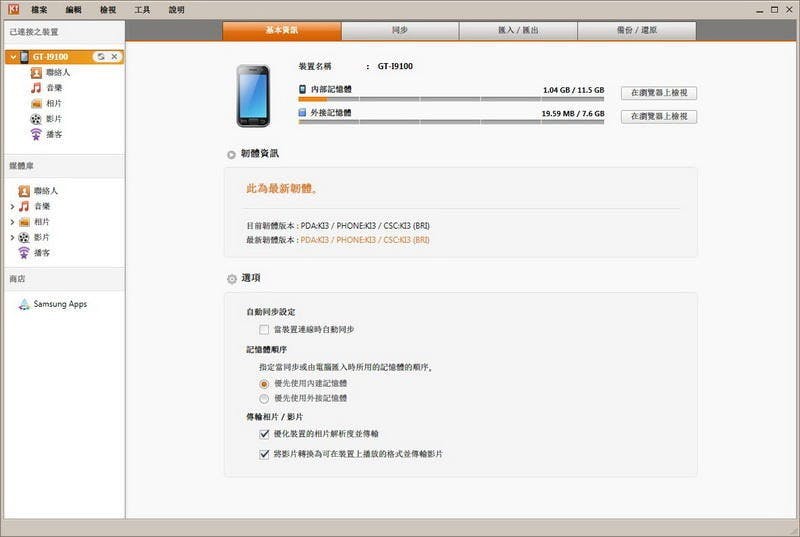
Task: Click the refresh icon on GT-I9100 row
Action: click(101, 57)
